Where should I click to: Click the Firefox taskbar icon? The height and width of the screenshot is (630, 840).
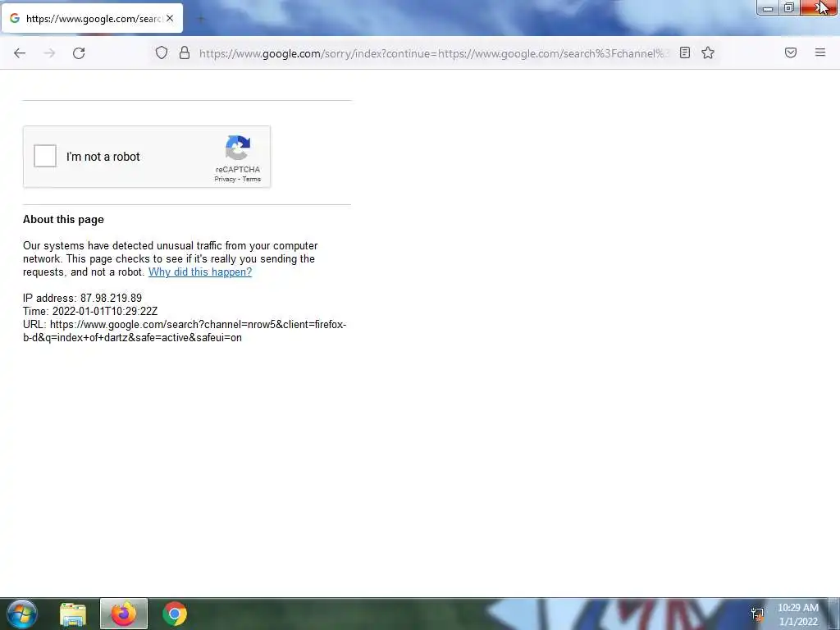(124, 614)
